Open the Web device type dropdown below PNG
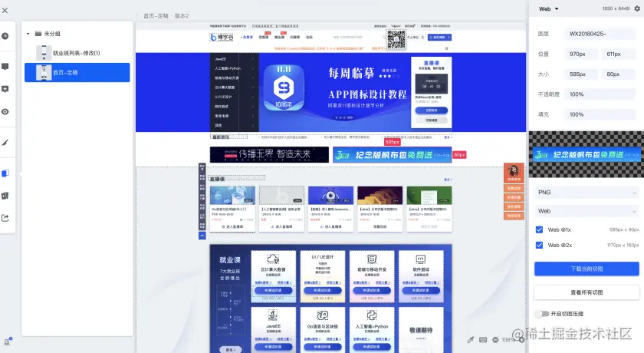Viewport: 644px width, 353px height. click(586, 211)
